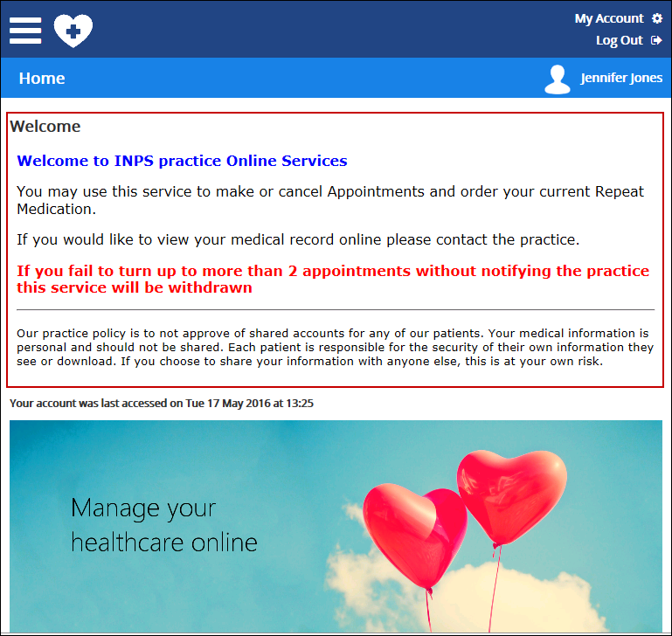Click the Manage your healthcare online text
Image resolution: width=672 pixels, height=636 pixels.
click(x=163, y=525)
